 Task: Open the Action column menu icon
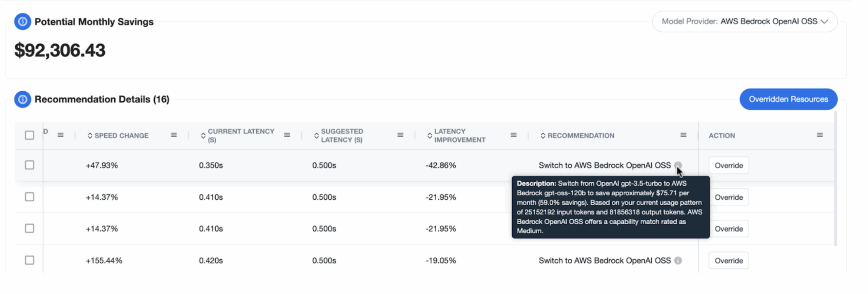click(x=820, y=135)
